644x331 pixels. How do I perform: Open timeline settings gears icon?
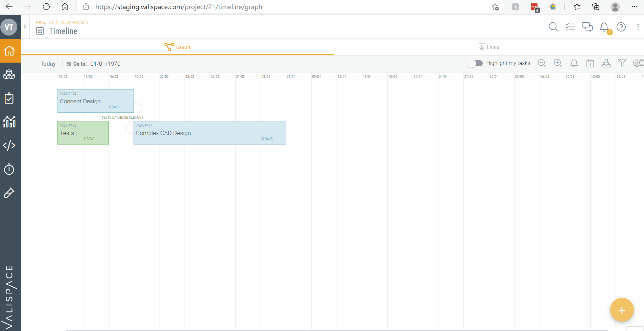[638, 63]
